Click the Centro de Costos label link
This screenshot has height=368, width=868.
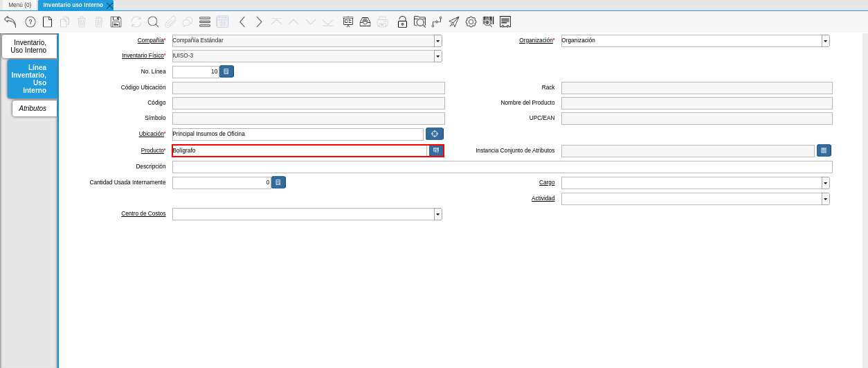[143, 213]
